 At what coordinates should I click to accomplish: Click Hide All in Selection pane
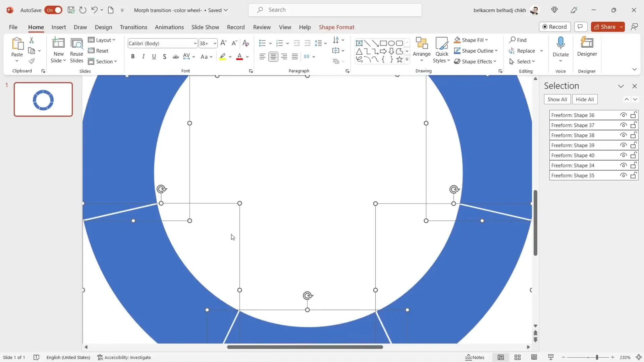pos(585,99)
